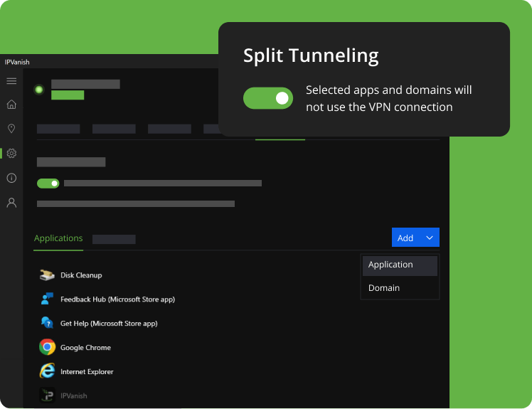Image resolution: width=532 pixels, height=409 pixels.
Task: Choose Application from the Add menu
Action: tap(390, 265)
